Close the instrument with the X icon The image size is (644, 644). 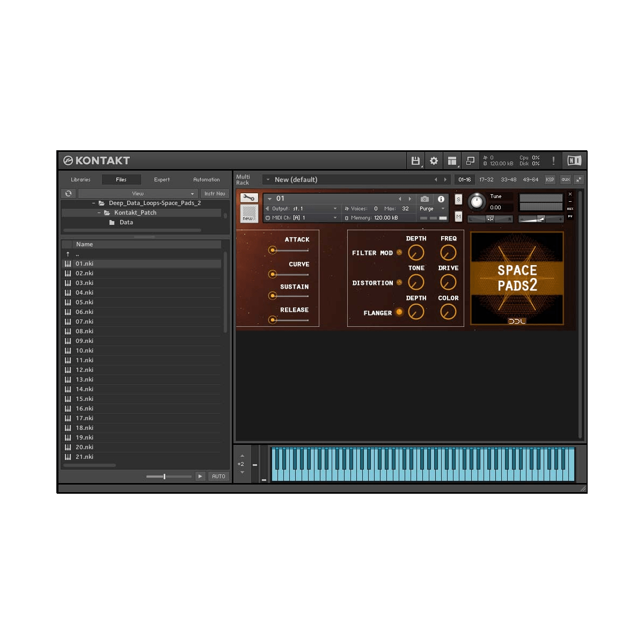(x=570, y=194)
